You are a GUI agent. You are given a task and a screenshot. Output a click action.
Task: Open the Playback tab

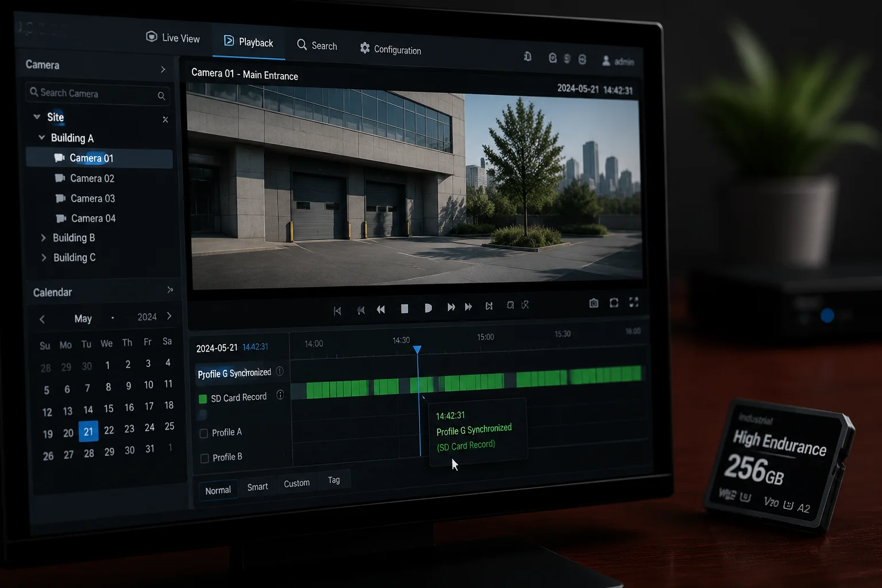(x=248, y=42)
